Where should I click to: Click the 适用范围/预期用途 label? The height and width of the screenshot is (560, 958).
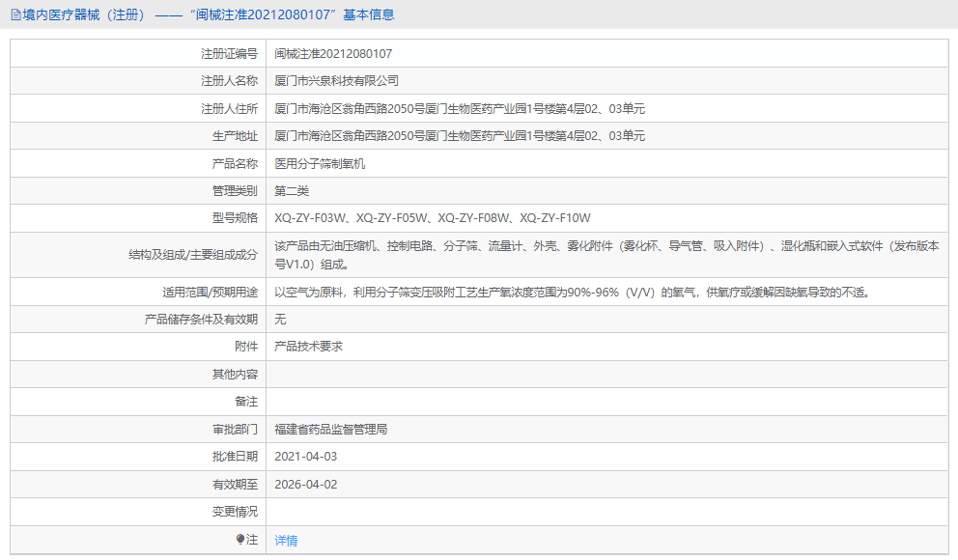point(210,293)
